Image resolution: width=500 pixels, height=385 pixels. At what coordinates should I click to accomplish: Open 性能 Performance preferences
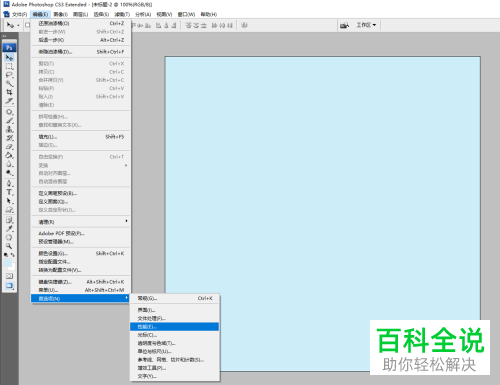175,327
